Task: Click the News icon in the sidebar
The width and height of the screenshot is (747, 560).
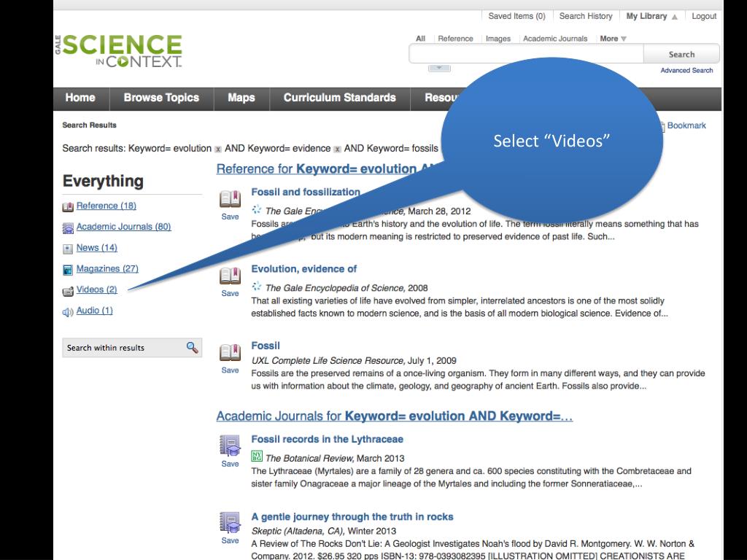Action: point(68,249)
